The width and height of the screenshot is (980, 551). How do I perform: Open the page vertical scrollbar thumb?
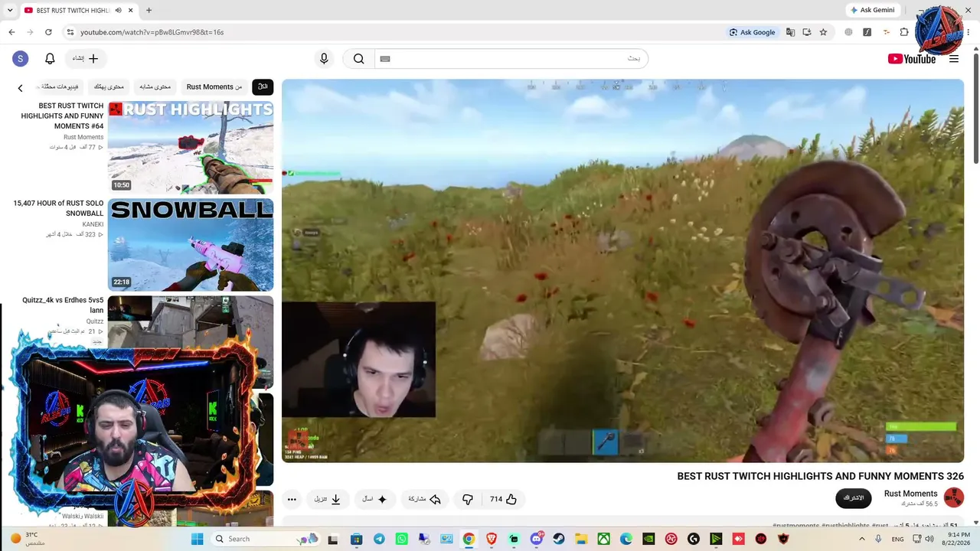[975, 107]
